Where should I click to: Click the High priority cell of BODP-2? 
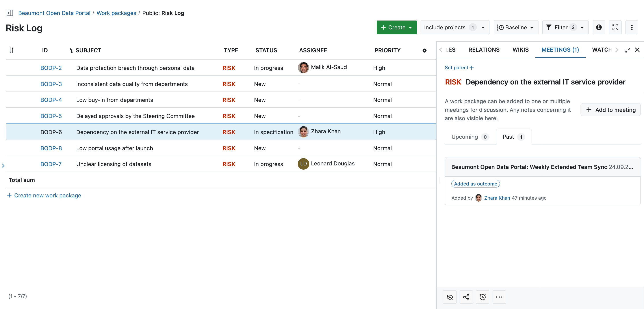(x=379, y=68)
